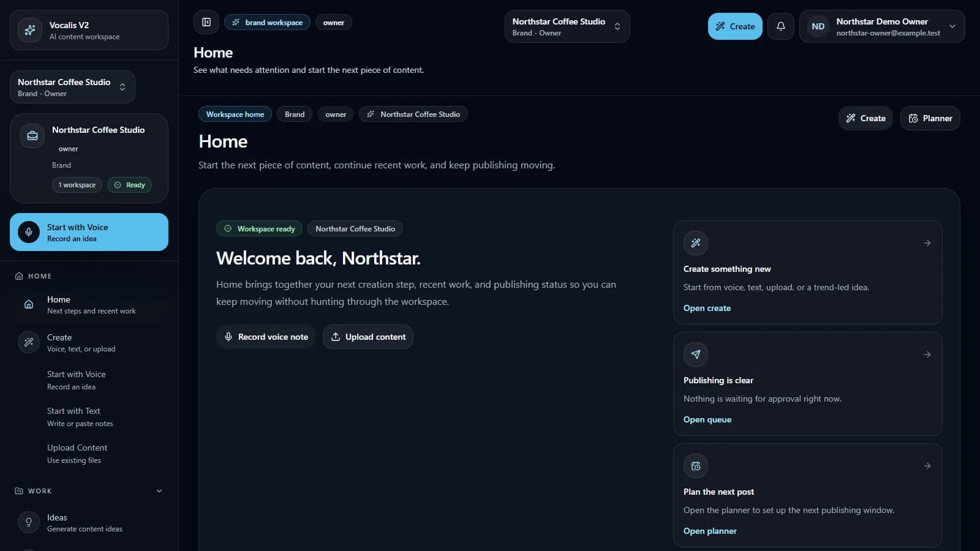Click the Northstar Coffee Studio pill with sparkle icon
The width and height of the screenshot is (980, 551).
413,114
